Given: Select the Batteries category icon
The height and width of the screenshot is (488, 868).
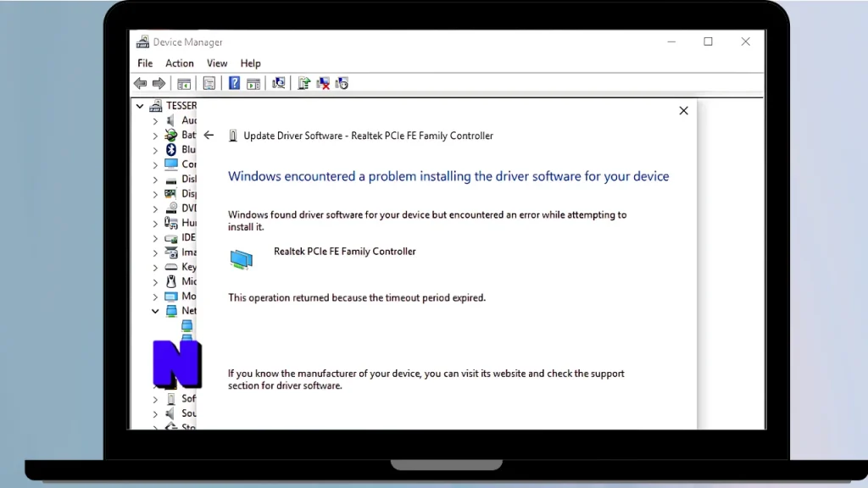Looking at the screenshot, I should [x=171, y=135].
